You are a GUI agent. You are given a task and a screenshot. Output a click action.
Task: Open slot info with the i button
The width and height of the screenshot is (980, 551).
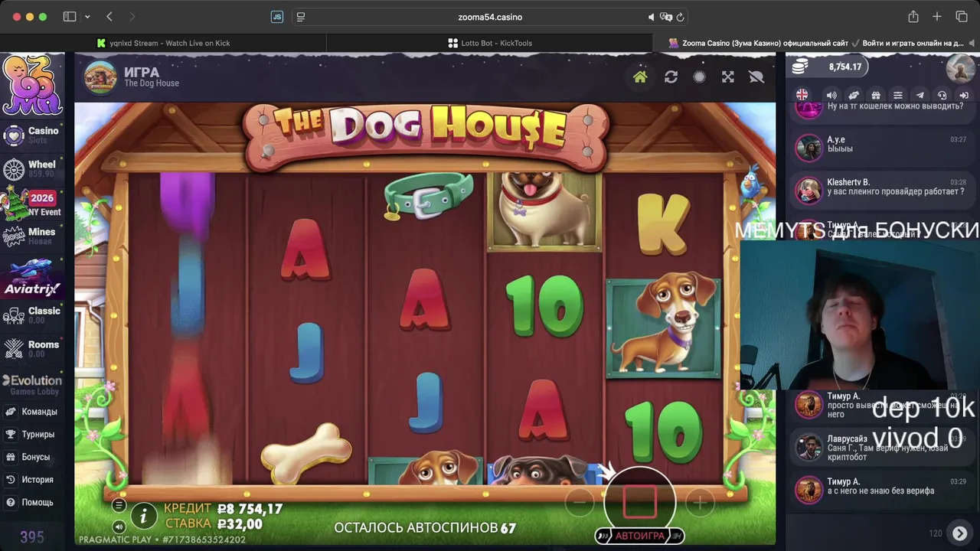tap(143, 517)
